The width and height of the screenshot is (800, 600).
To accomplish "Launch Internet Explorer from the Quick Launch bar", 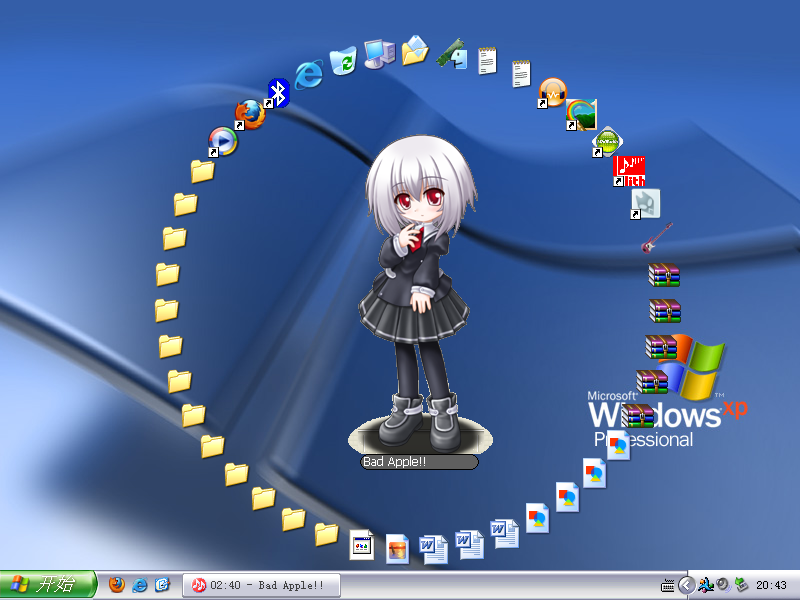I will (x=139, y=585).
